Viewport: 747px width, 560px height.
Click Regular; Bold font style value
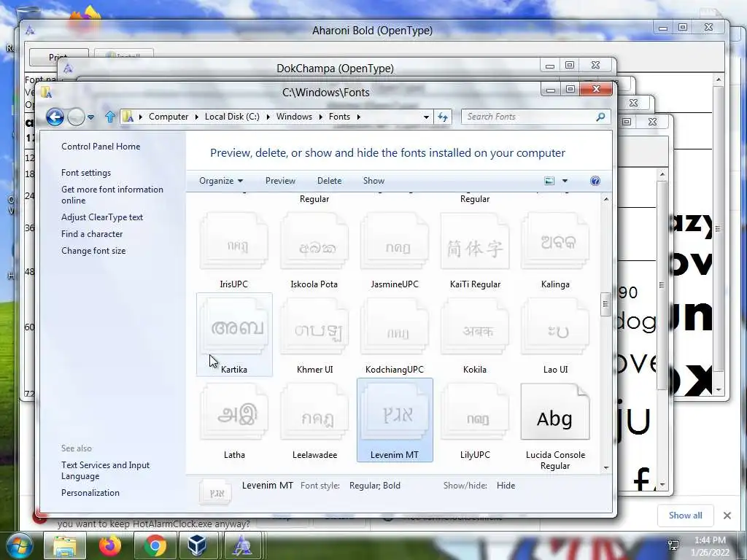[375, 486]
